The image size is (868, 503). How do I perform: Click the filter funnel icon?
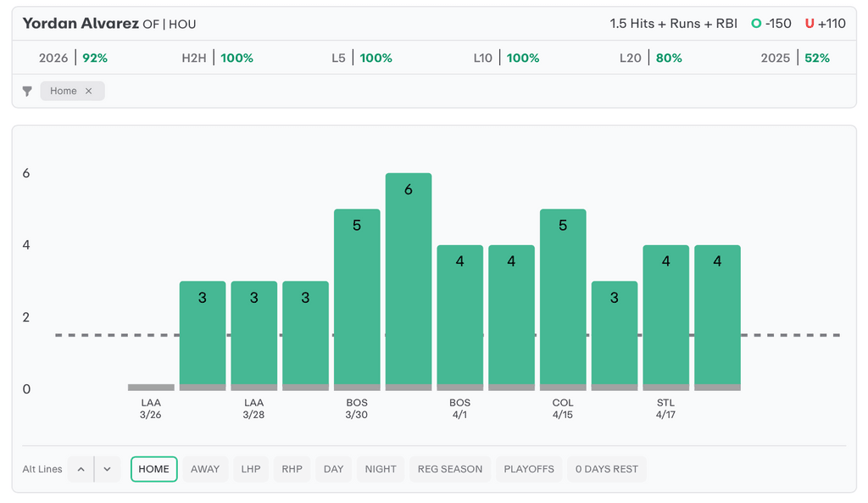click(27, 92)
